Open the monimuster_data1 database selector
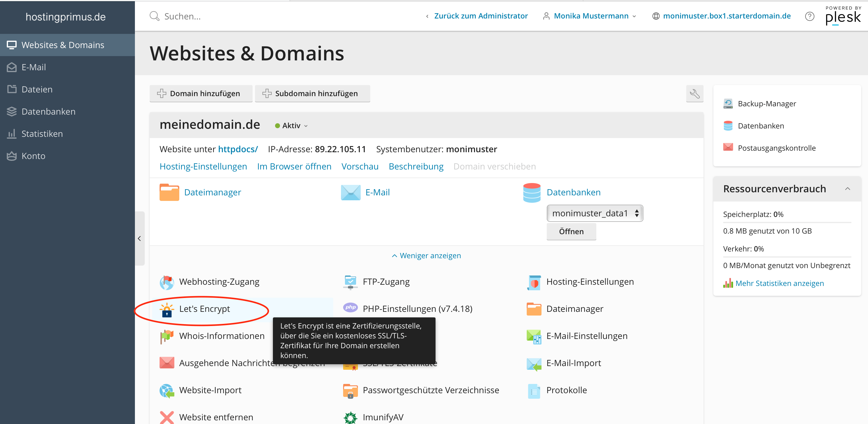The image size is (868, 424). 595,213
